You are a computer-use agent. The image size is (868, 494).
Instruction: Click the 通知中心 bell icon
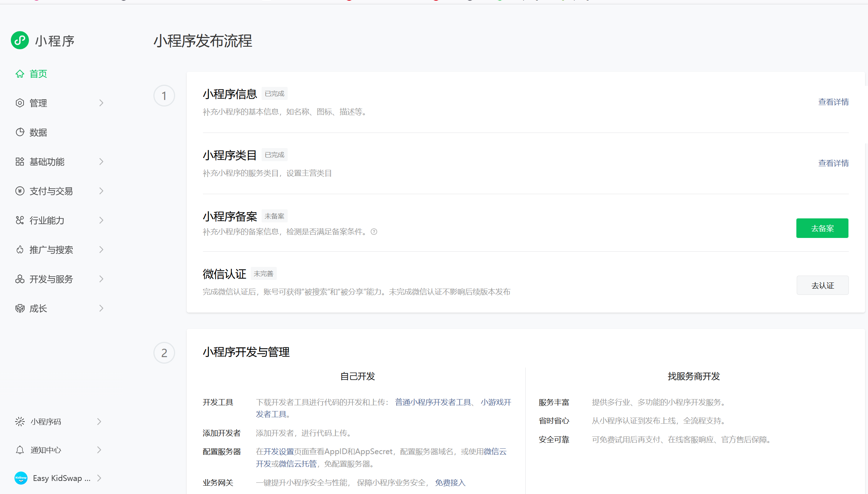tap(20, 450)
